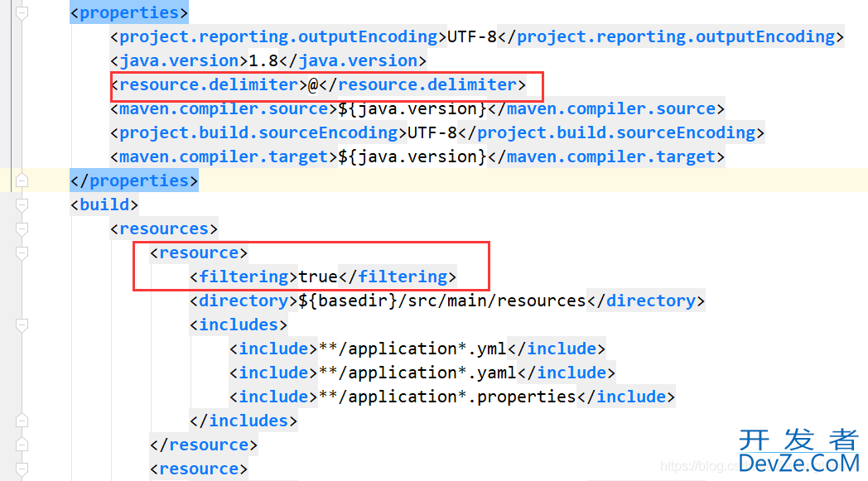Screen dimensions: 868x481
Task: Click the closing properties tag text
Action: point(134,180)
